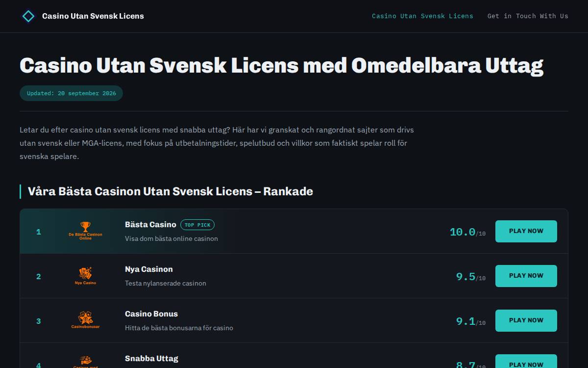Click the 9.5/10 rating score
Image resolution: width=588 pixels, height=368 pixels.
(x=471, y=277)
